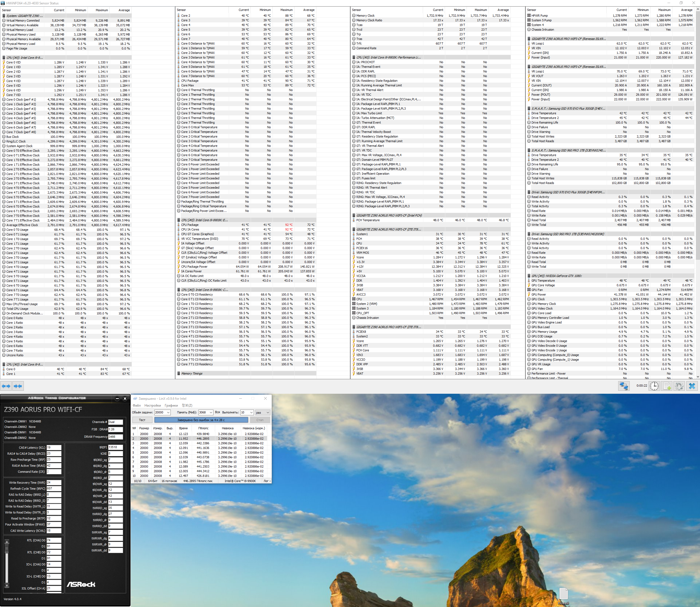Click the expand-columns blue arrows button in HWiNFO

[x=6, y=386]
